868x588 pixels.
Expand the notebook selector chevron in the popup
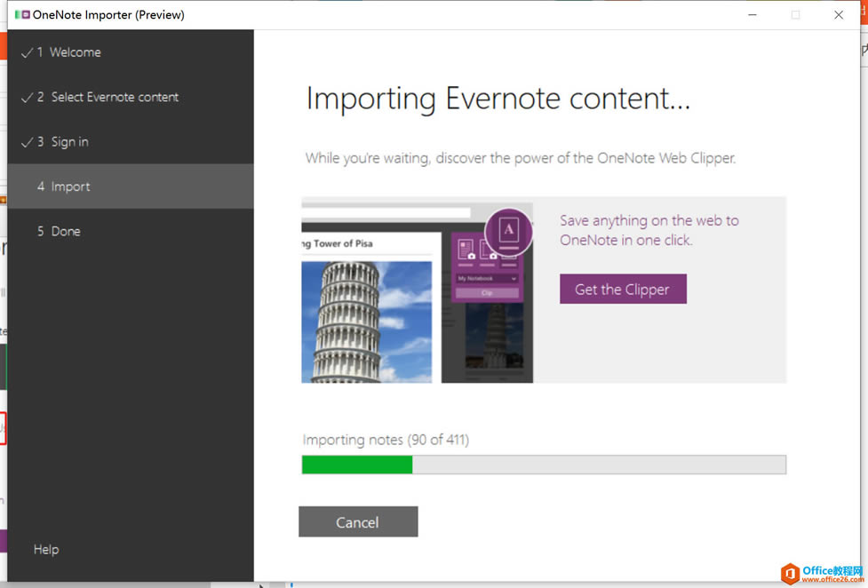click(x=514, y=278)
